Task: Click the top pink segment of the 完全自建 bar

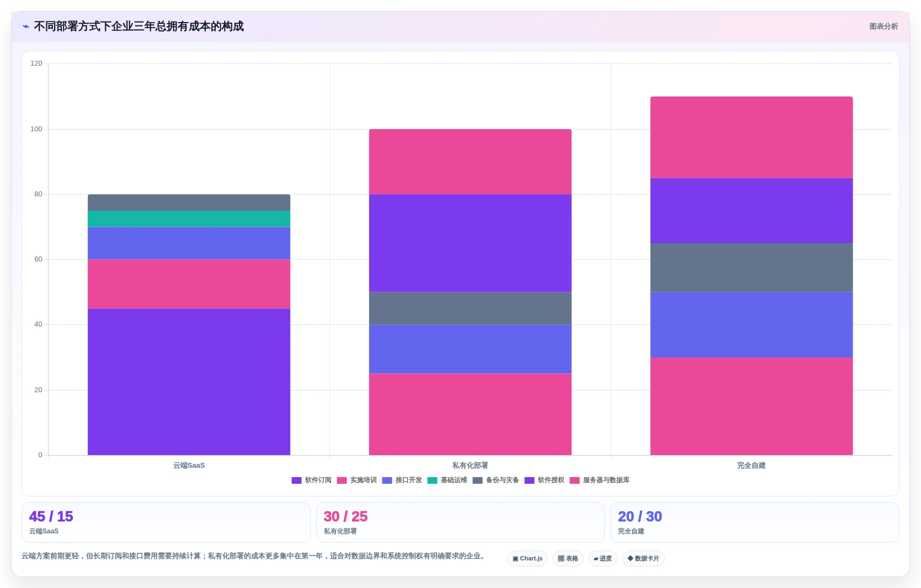Action: pyautogui.click(x=752, y=137)
